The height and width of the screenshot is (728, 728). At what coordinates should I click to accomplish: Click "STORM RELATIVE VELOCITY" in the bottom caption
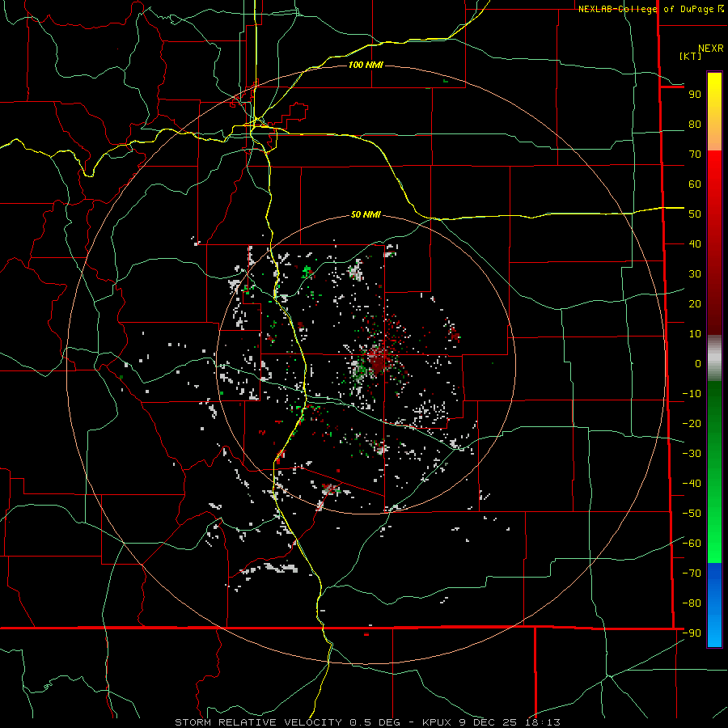click(x=258, y=722)
